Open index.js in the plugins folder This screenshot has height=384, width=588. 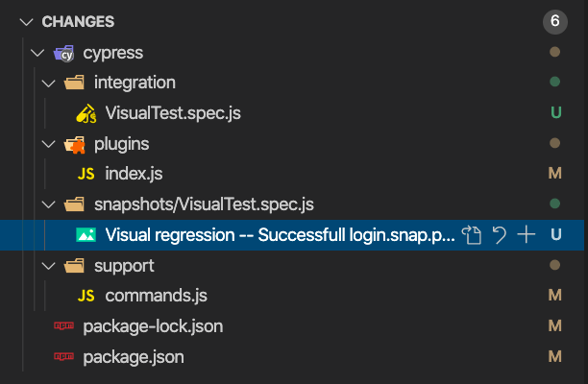pos(133,174)
